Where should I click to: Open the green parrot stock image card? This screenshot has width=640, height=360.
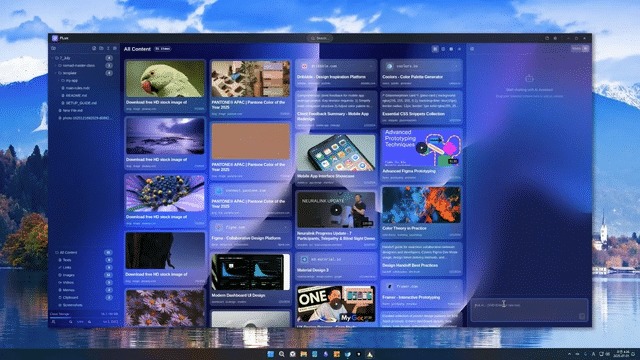[165, 86]
